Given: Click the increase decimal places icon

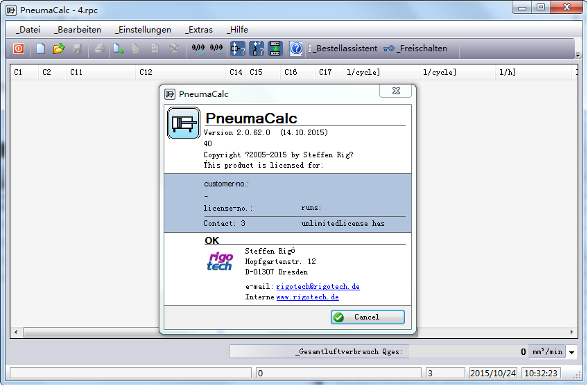Looking at the screenshot, I should (x=198, y=49).
